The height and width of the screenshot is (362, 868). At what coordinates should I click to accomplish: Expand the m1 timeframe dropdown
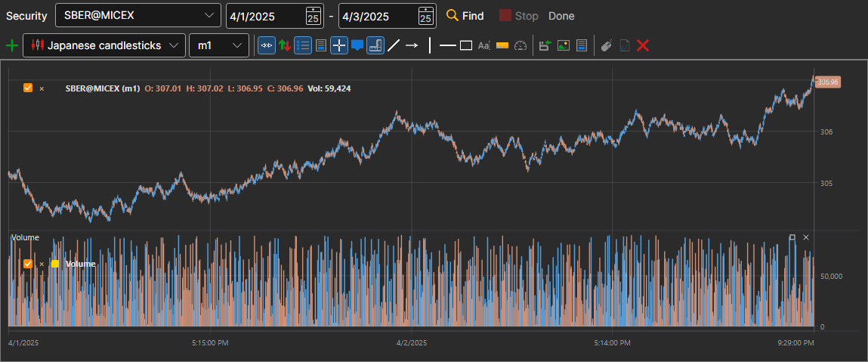pyautogui.click(x=219, y=45)
